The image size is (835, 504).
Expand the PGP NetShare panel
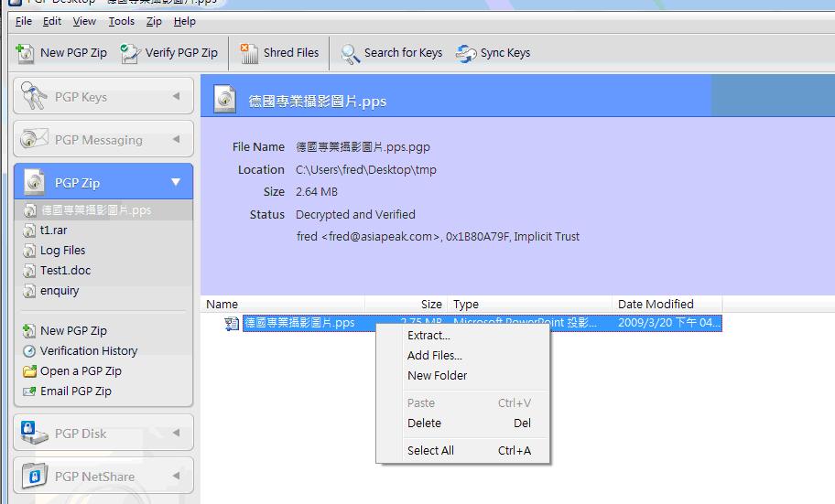176,477
